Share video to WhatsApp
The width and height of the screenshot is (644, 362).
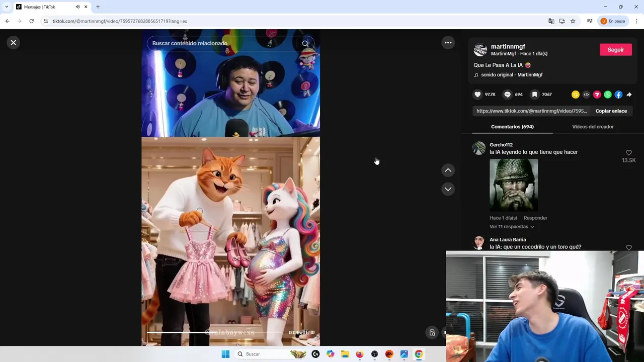(x=608, y=95)
